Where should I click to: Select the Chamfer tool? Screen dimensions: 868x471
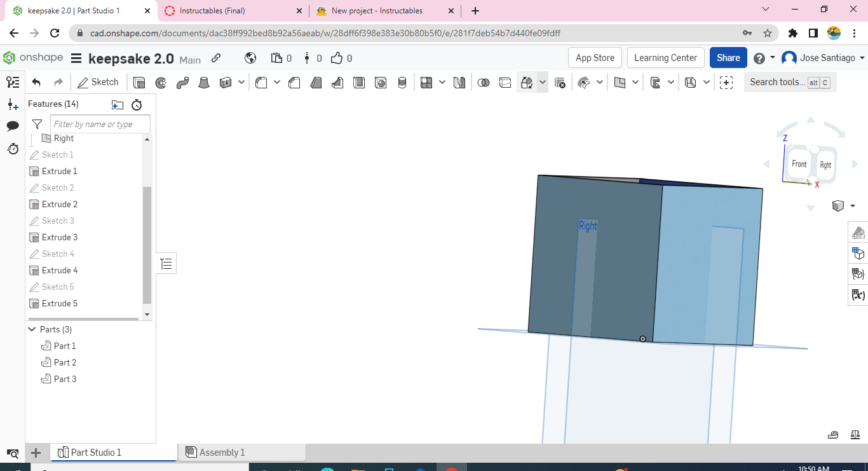294,83
